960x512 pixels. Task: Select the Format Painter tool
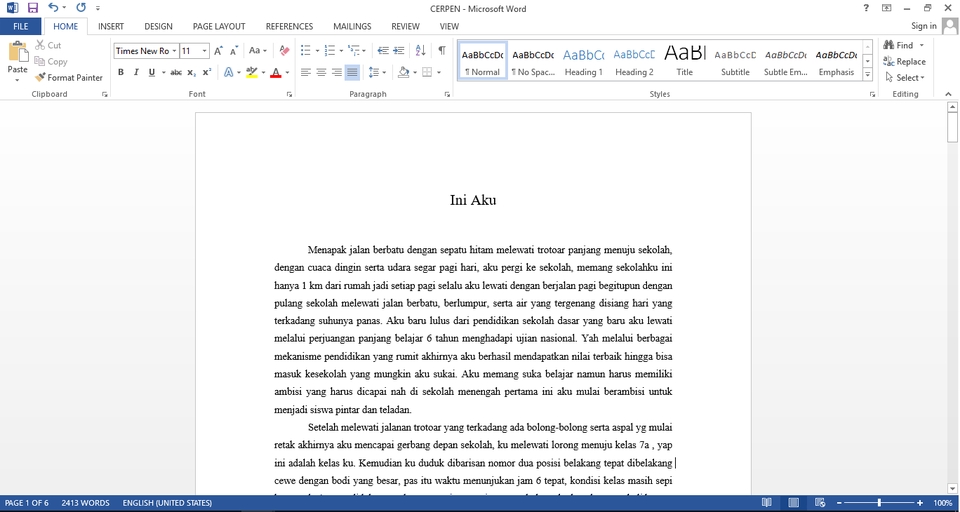point(69,78)
